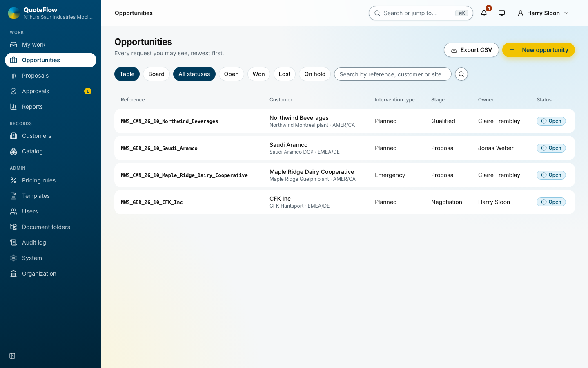Click the Reports chart icon
The height and width of the screenshot is (368, 588).
pos(13,107)
